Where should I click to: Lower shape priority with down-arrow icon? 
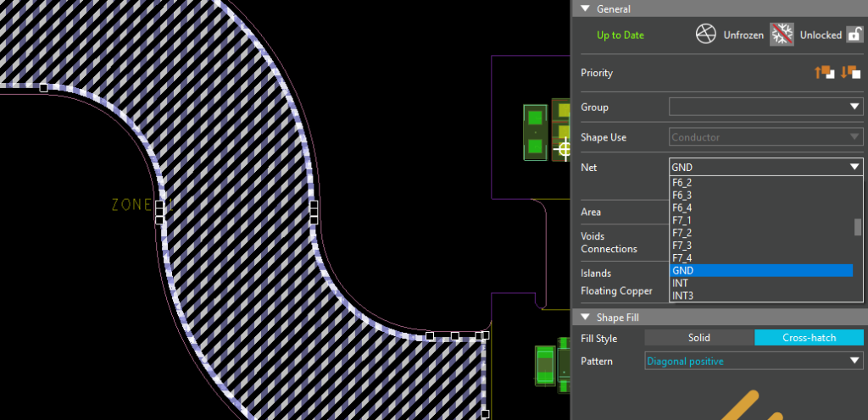(850, 73)
